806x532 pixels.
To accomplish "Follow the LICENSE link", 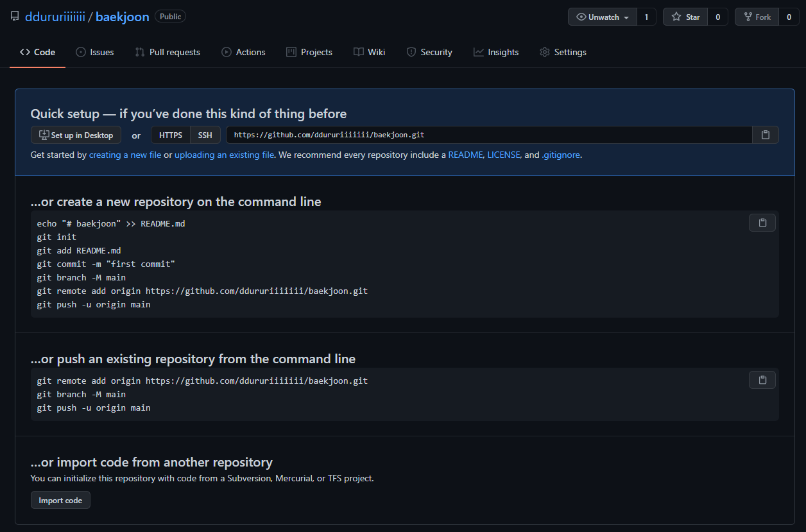I will [x=503, y=155].
